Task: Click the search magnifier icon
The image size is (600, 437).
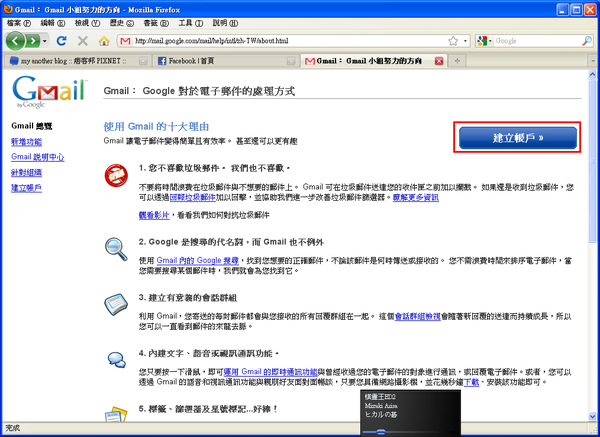Action: pyautogui.click(x=587, y=41)
